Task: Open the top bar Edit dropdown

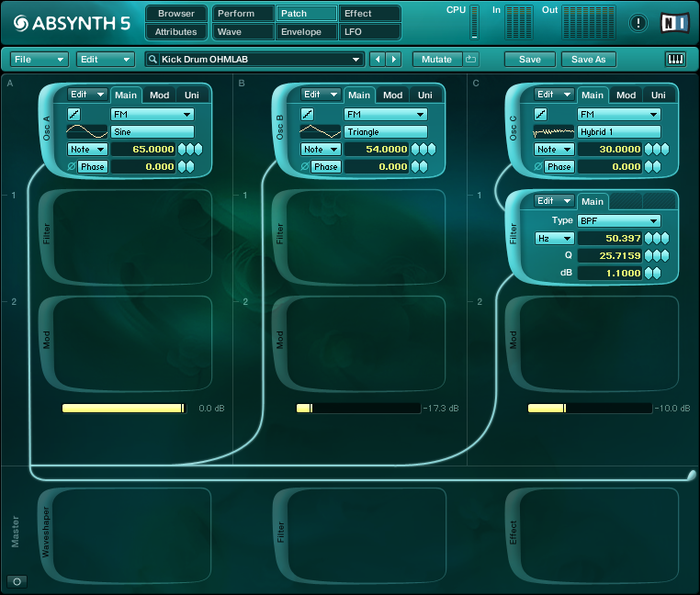Action: [x=106, y=60]
